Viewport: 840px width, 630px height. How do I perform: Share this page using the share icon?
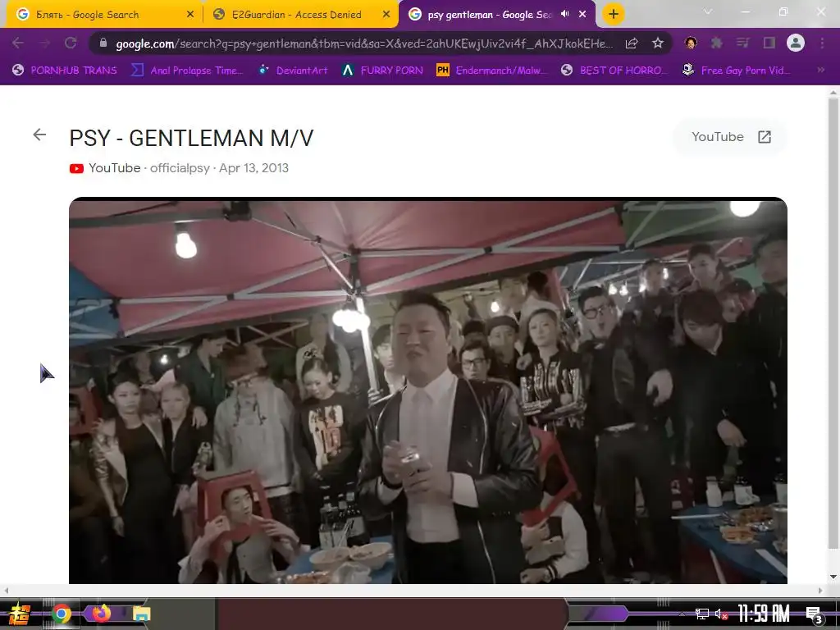[632, 43]
